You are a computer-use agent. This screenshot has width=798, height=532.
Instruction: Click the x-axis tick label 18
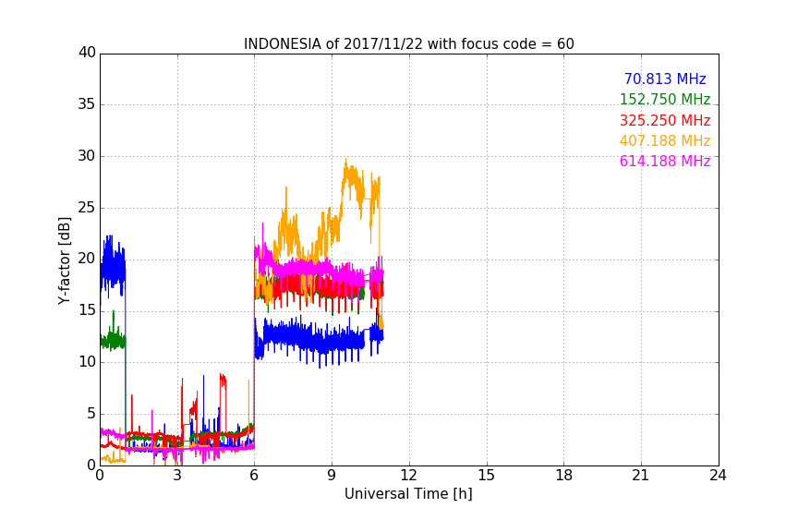point(564,476)
